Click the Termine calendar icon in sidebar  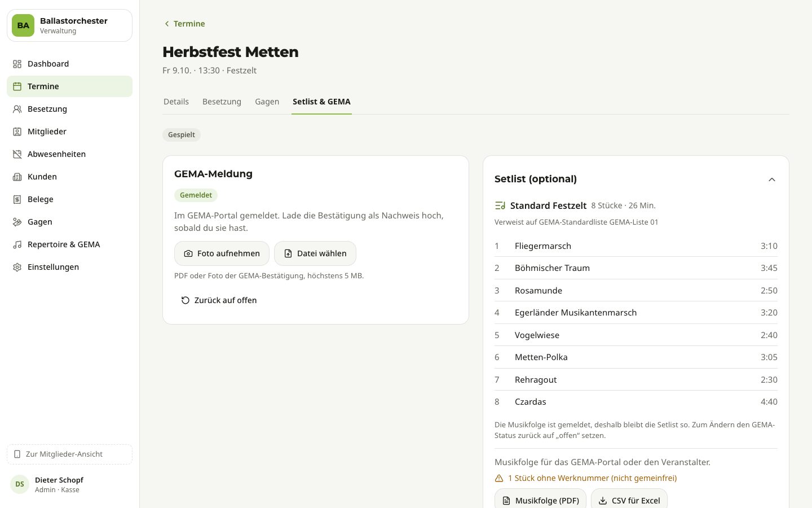click(17, 86)
